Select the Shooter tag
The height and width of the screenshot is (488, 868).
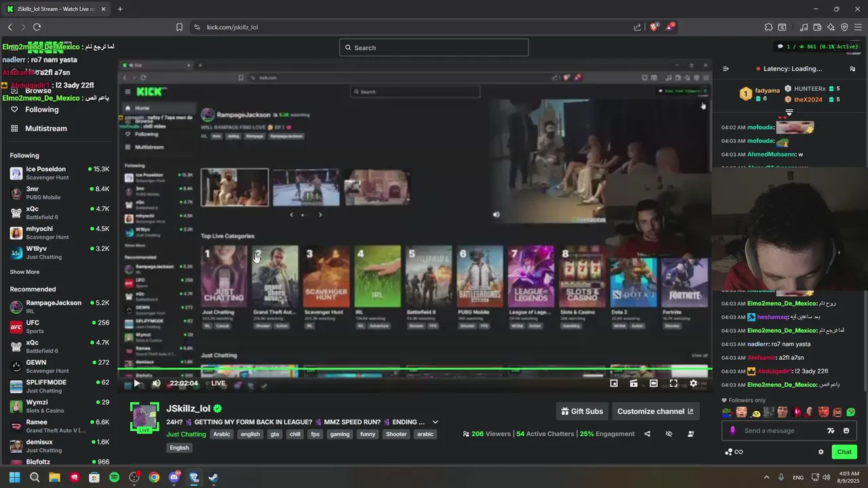coord(396,434)
